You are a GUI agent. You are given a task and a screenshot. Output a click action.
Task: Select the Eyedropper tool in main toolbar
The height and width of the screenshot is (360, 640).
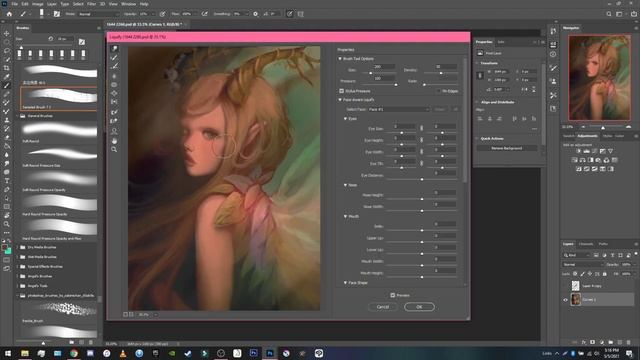(7, 77)
